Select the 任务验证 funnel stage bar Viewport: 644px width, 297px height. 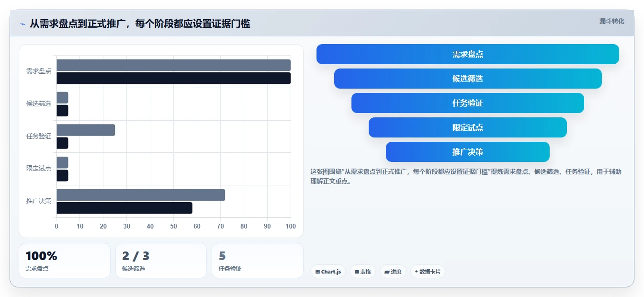[467, 103]
